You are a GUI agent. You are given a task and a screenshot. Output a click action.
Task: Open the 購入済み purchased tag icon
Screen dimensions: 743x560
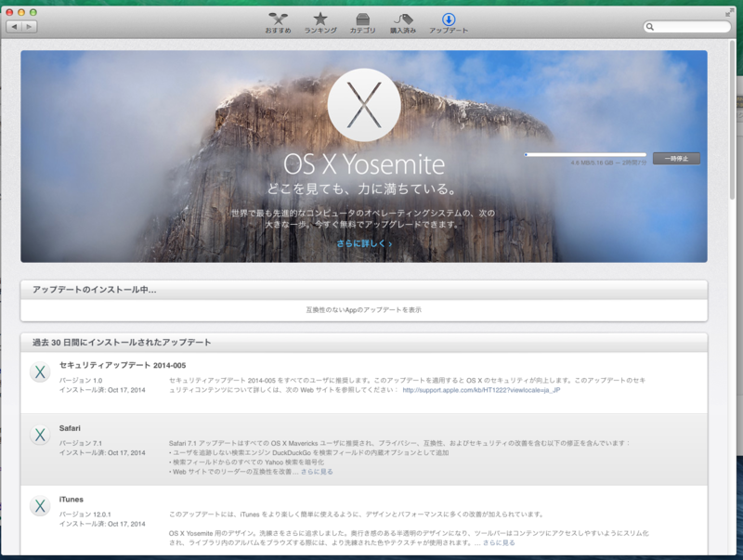tap(403, 22)
